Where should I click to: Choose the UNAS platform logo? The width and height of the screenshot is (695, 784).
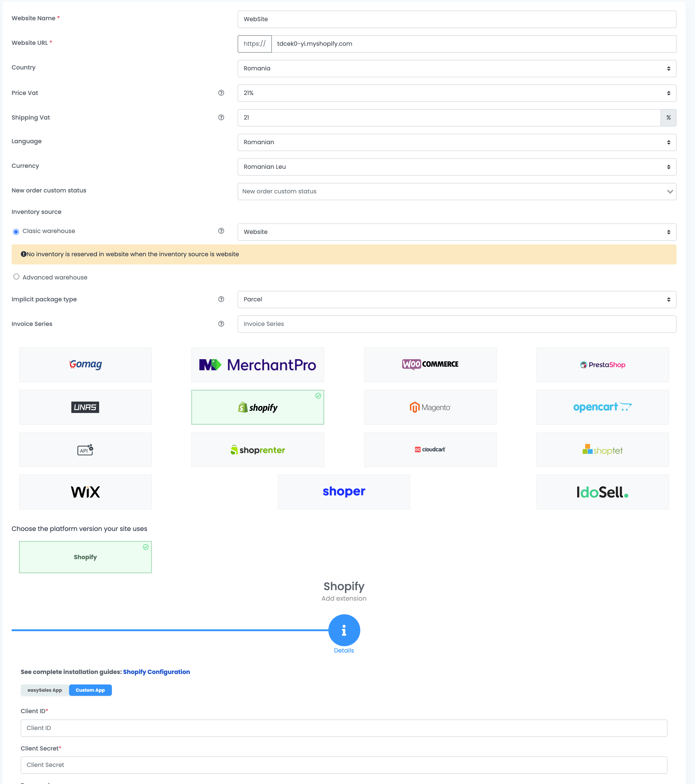pos(85,407)
